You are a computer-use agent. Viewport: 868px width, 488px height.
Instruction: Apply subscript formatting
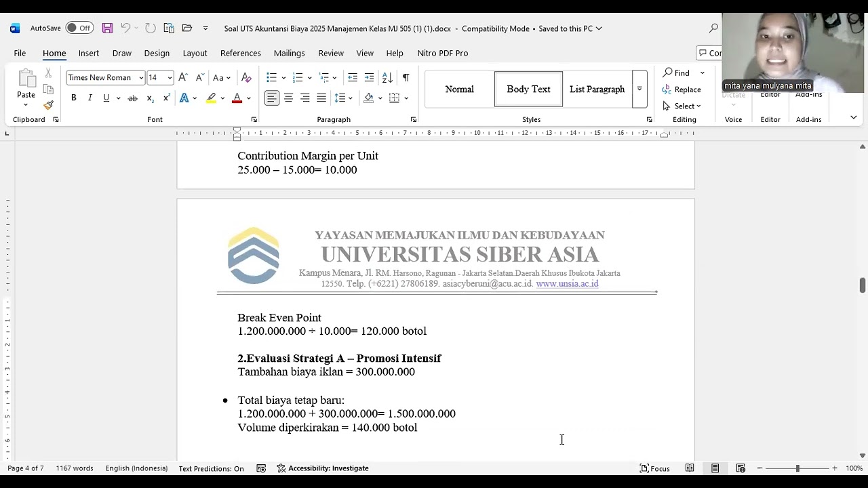151,98
